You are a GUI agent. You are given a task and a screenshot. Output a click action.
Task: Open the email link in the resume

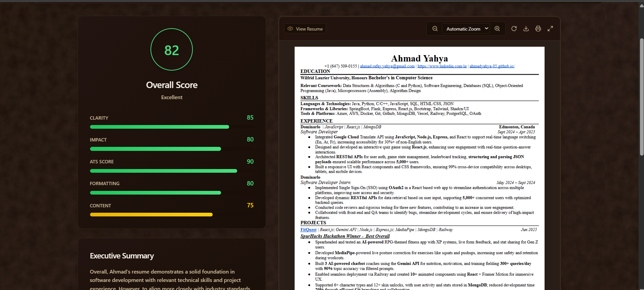[387, 66]
